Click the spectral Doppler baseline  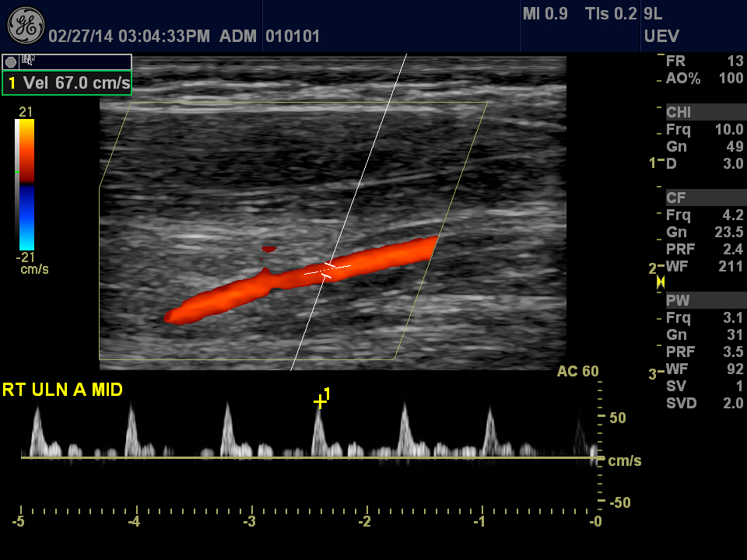point(311,458)
